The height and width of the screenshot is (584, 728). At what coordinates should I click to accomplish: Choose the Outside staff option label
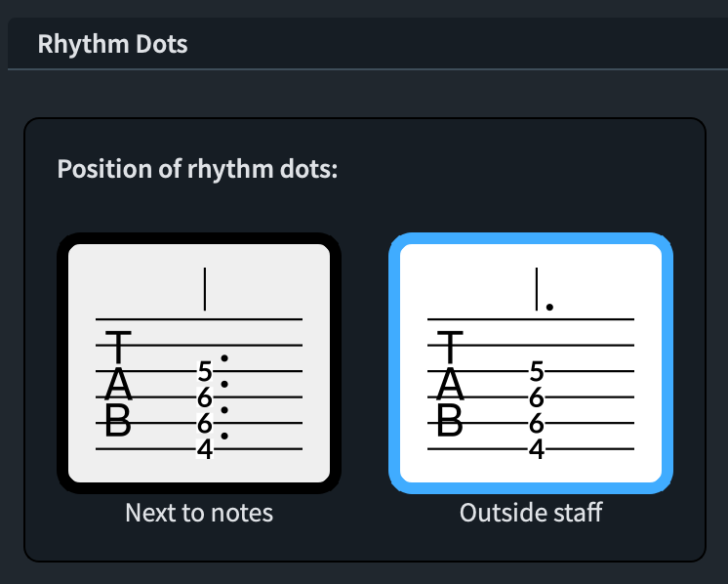[531, 512]
